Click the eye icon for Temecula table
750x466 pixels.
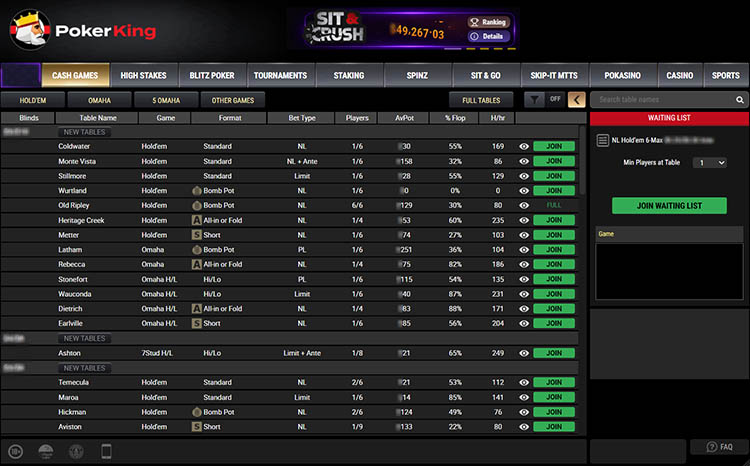point(524,382)
